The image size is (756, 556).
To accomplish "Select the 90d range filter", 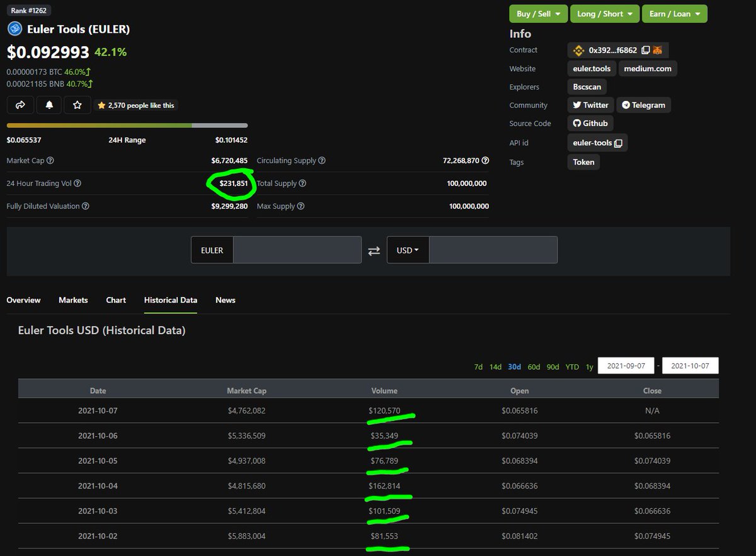I will point(553,367).
